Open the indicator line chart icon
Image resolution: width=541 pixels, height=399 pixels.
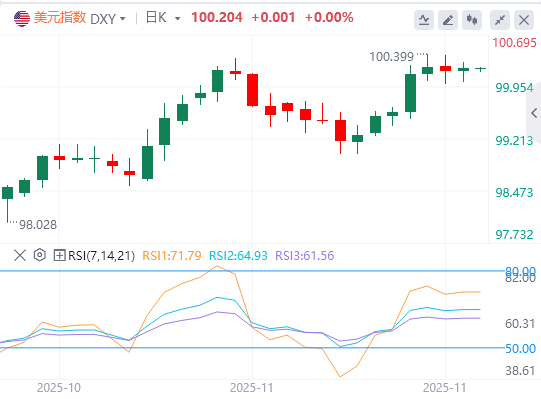(x=424, y=20)
